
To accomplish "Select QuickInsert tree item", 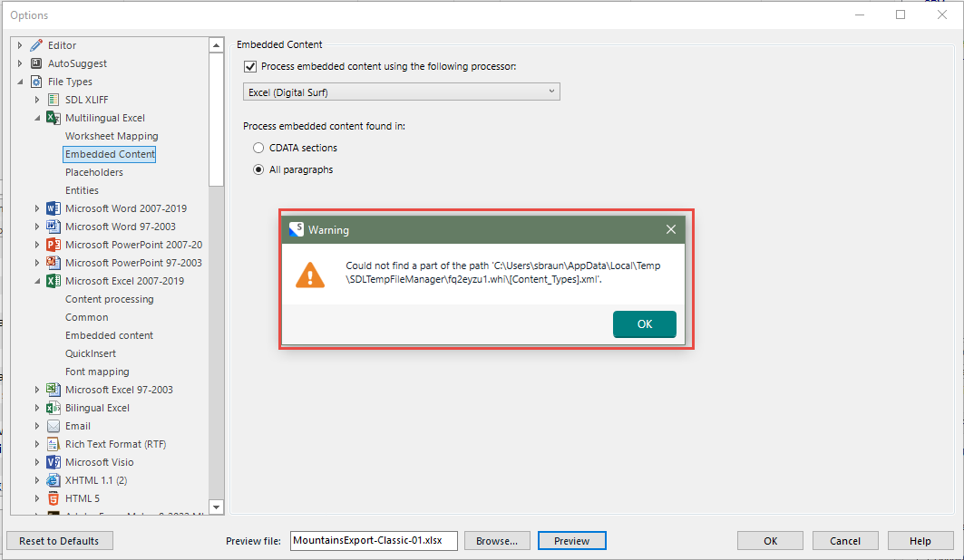I will point(91,353).
